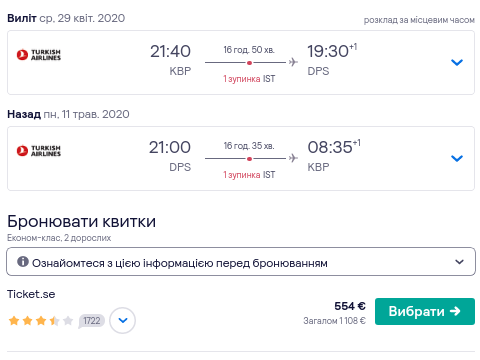This screenshot has width=480, height=360.
Task: Click the 1 зупинка IST label on outbound flight
Action: coord(249,79)
